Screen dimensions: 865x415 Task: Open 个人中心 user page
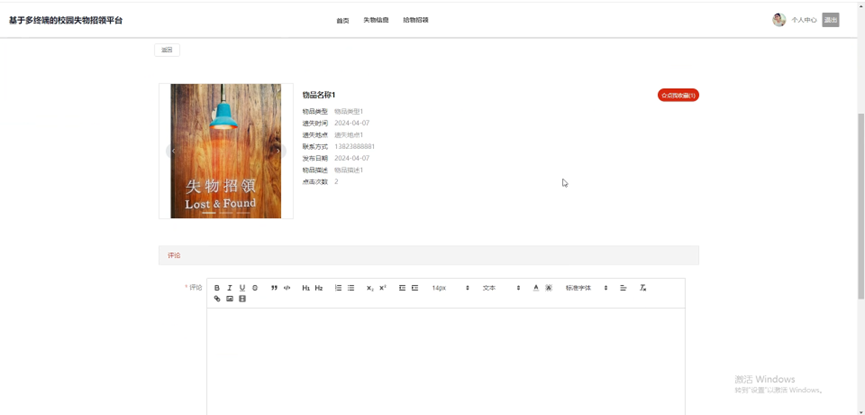pyautogui.click(x=804, y=20)
